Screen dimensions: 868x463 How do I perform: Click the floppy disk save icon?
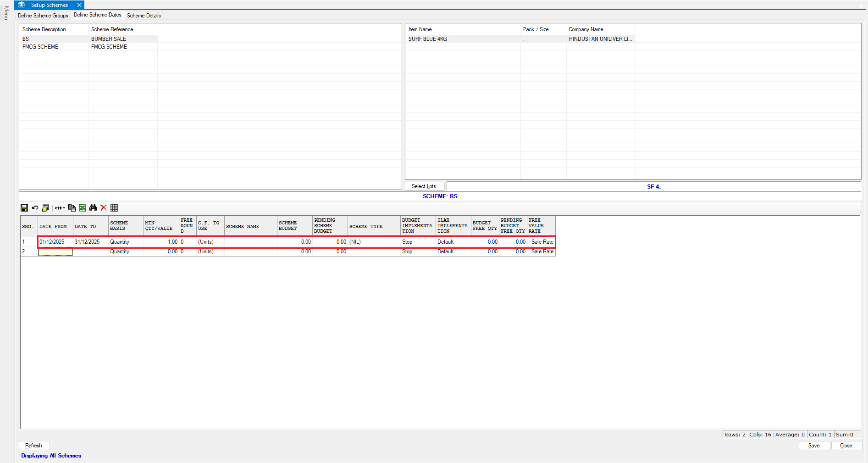tap(24, 208)
